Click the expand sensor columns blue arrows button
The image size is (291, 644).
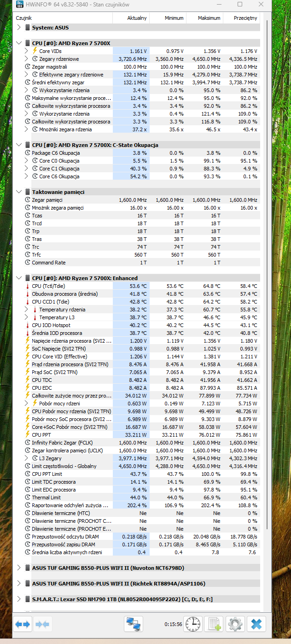pyautogui.click(x=23, y=624)
